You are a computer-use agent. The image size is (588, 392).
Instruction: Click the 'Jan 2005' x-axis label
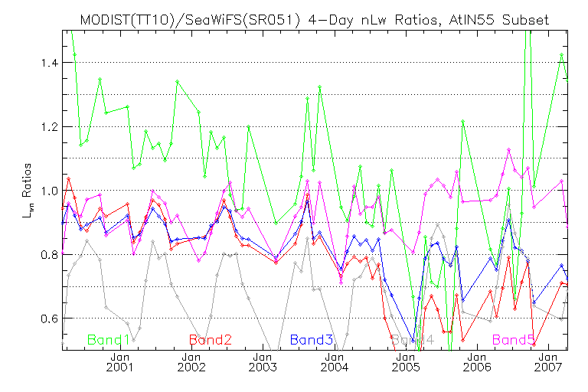(406, 362)
